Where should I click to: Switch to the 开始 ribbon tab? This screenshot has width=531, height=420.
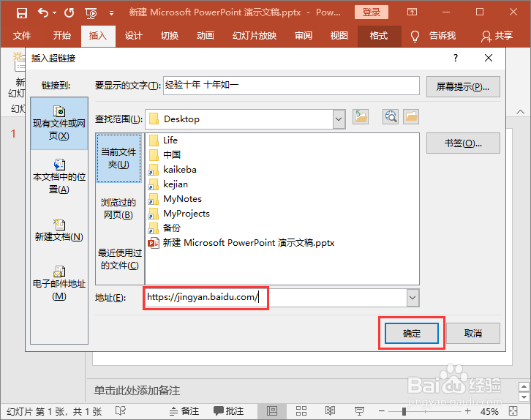coord(62,36)
